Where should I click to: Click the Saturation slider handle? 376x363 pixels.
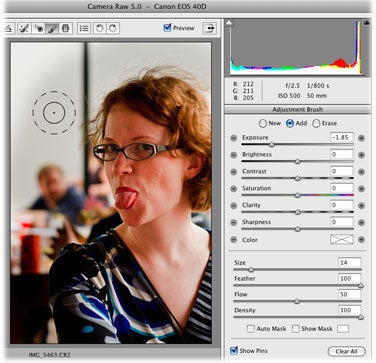click(298, 195)
